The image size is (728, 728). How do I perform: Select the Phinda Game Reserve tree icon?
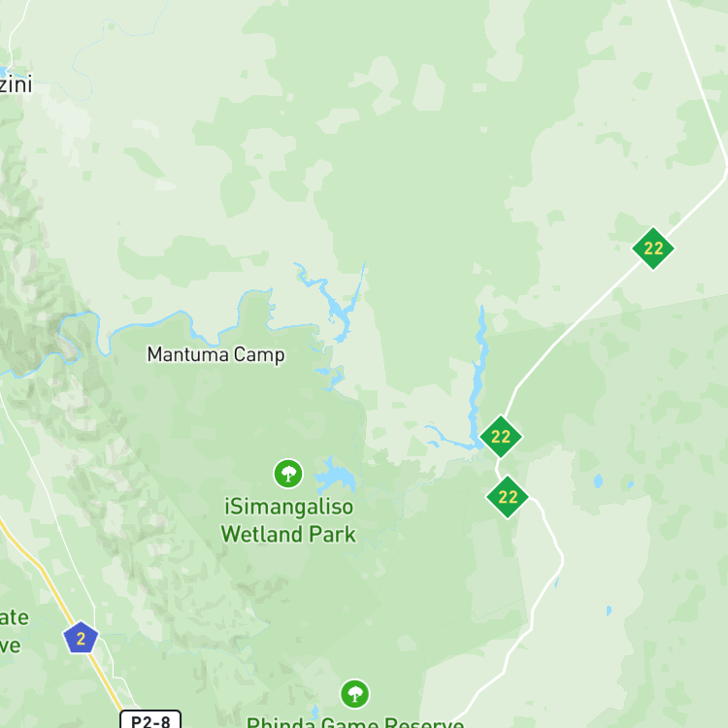[x=355, y=694]
